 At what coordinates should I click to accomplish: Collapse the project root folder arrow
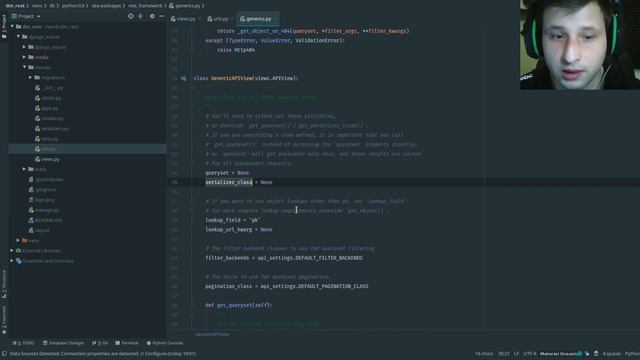[12, 27]
